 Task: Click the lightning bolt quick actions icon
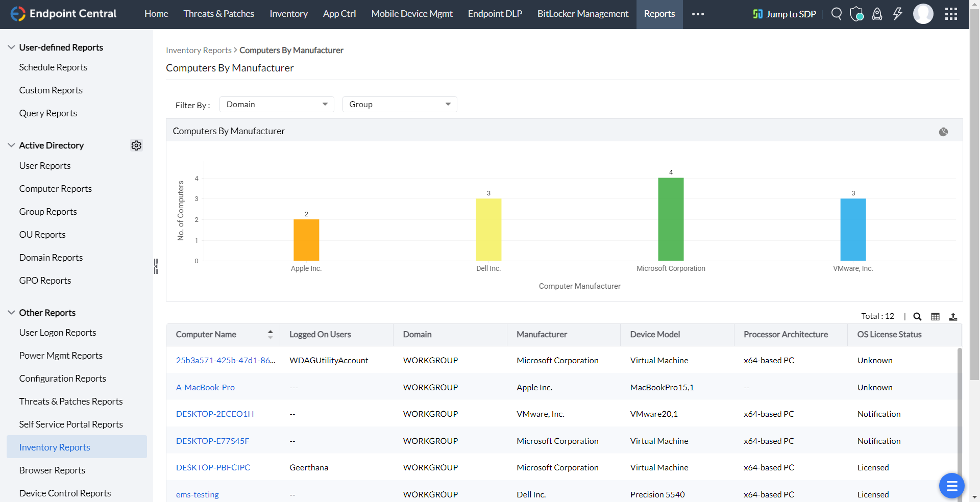coord(898,14)
